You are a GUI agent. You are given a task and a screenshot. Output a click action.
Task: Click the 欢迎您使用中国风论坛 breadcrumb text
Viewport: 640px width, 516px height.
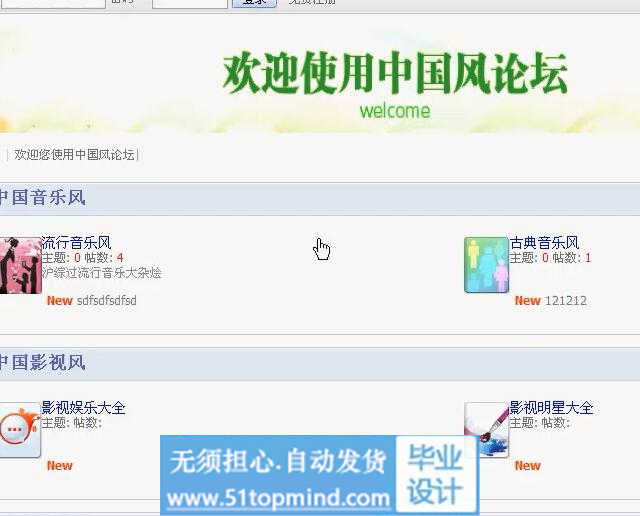pos(74,155)
